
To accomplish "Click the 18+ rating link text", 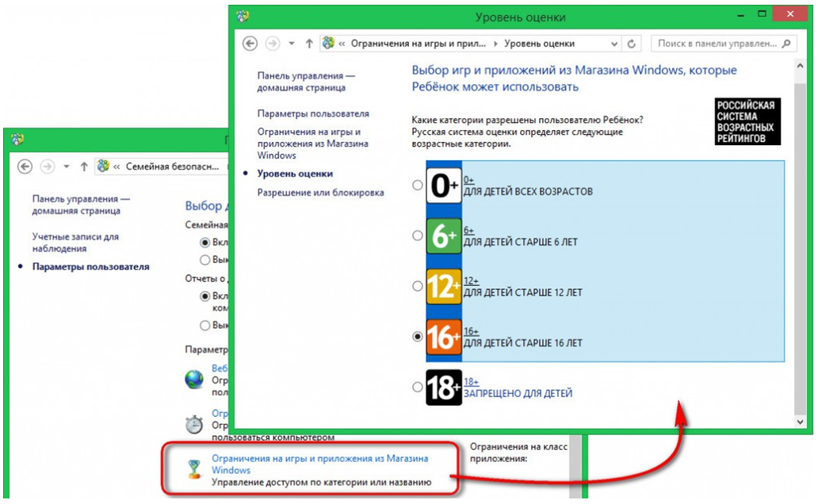I will pyautogui.click(x=471, y=383).
